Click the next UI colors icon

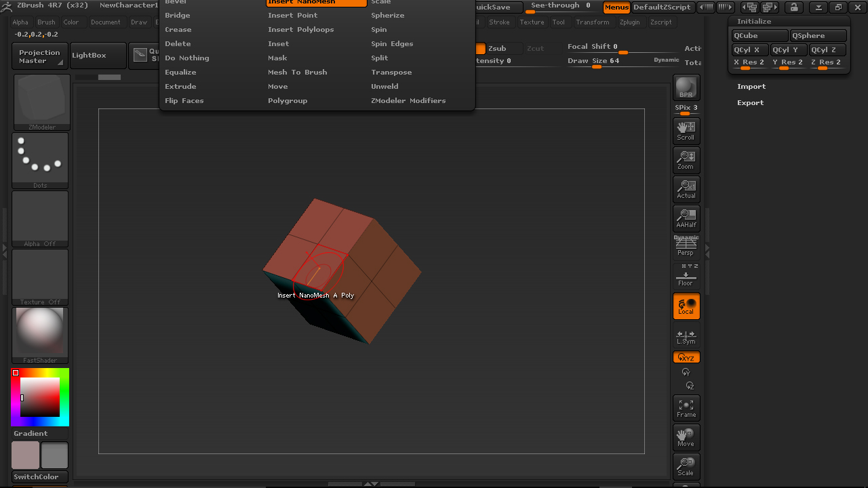tap(726, 7)
